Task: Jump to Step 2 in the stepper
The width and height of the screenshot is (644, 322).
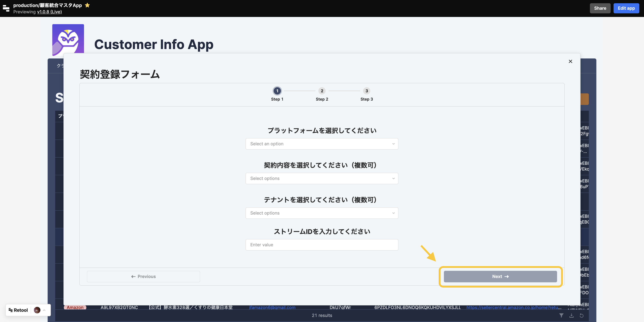Action: click(322, 91)
